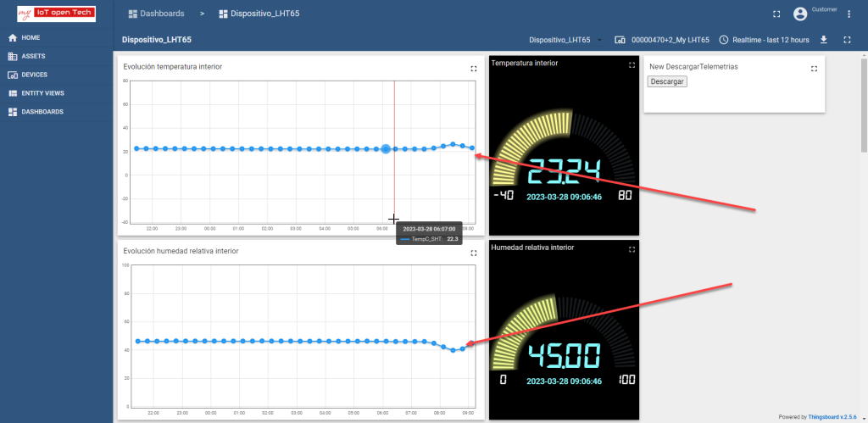Toggle fullscreen from the top header bar
The height and width of the screenshot is (423, 868).
tap(776, 14)
